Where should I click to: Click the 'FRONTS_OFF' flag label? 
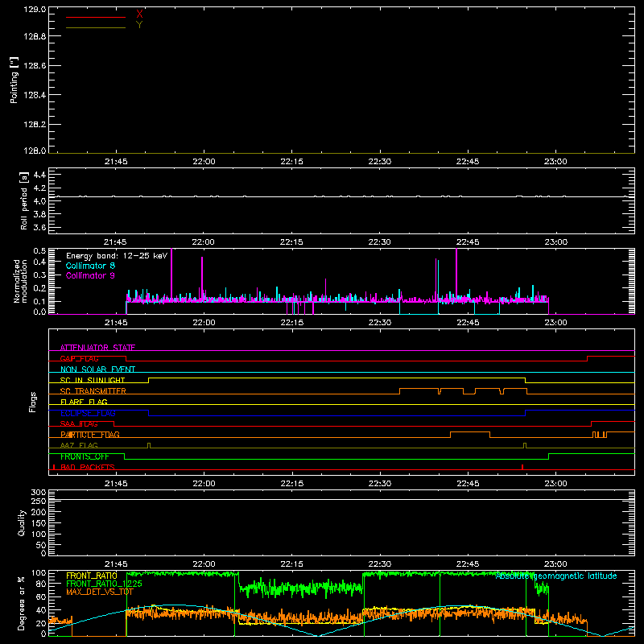pyautogui.click(x=85, y=456)
